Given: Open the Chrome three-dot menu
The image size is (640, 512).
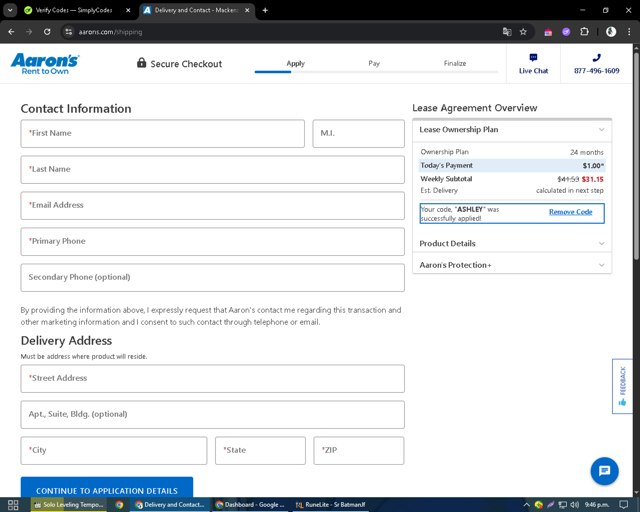Looking at the screenshot, I should coord(629,32).
